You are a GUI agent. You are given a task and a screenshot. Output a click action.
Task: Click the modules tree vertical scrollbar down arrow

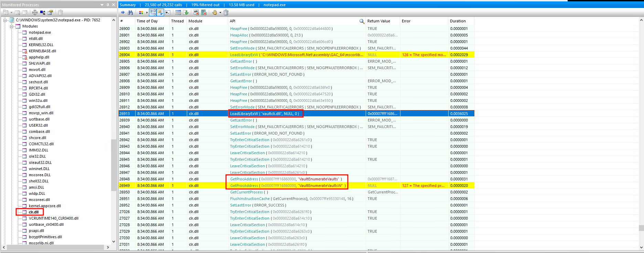pyautogui.click(x=114, y=242)
